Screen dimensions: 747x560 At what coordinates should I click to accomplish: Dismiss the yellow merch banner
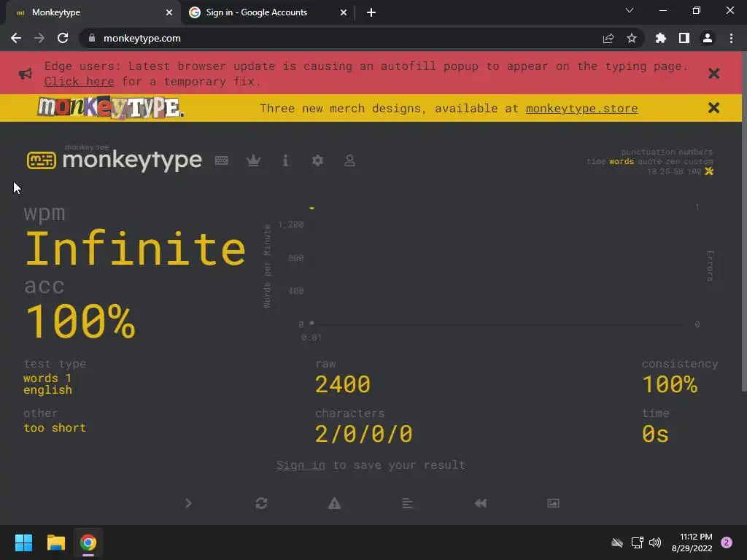(x=713, y=108)
